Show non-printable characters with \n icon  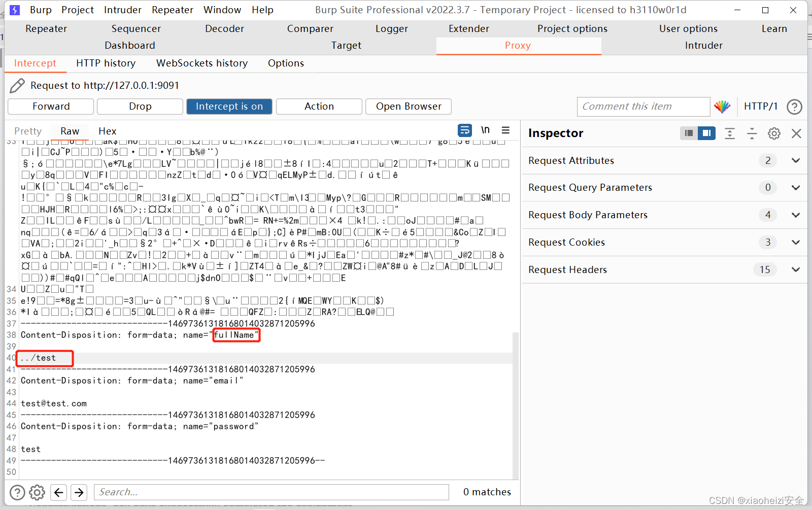485,130
